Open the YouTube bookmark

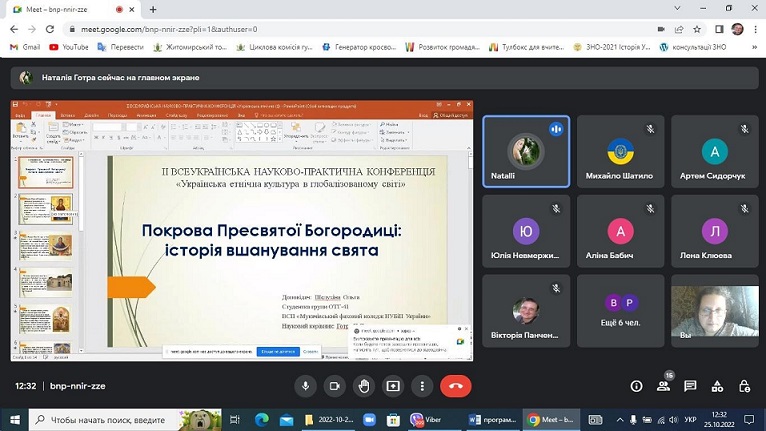(69, 47)
